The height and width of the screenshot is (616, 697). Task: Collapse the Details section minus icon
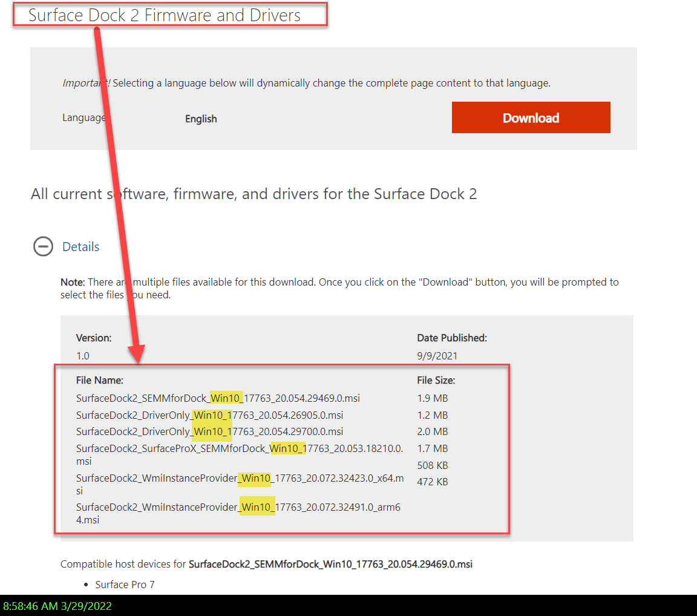point(43,246)
